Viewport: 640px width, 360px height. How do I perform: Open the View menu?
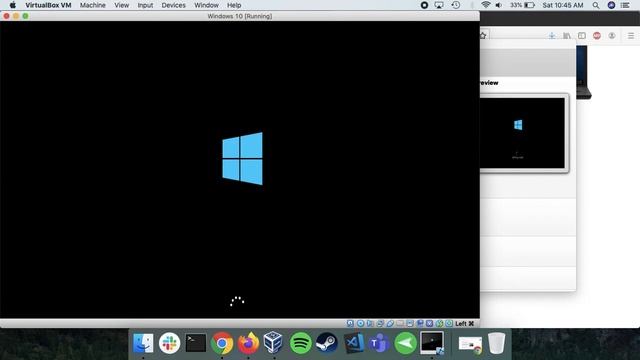pos(121,5)
